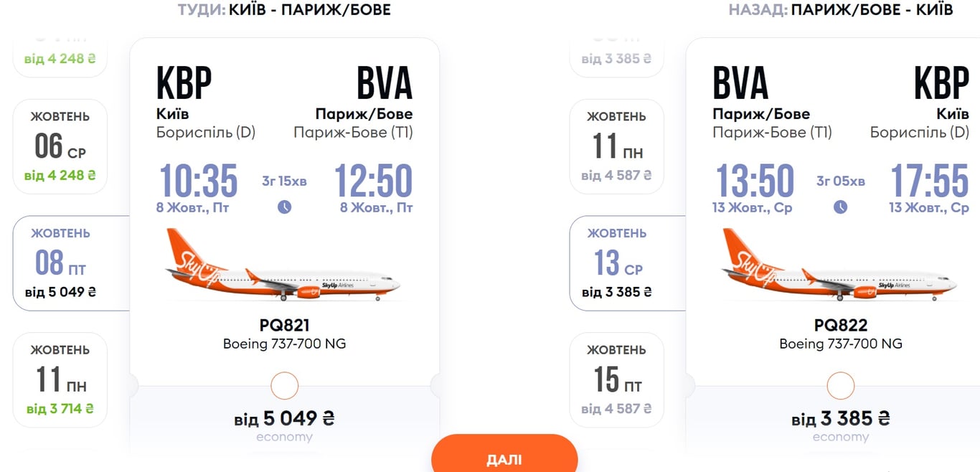The image size is (980, 472).
Task: Click the outbound price від 5 049 ₴ economy
Action: 284,425
